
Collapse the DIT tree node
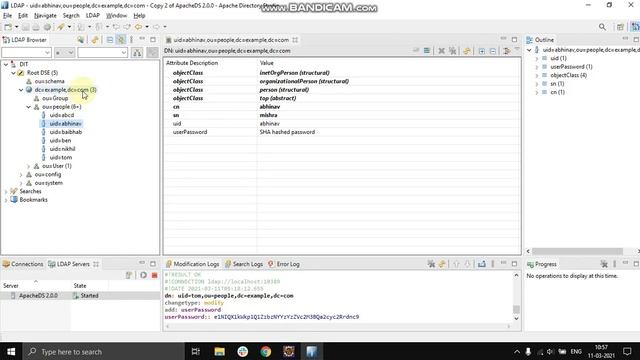(6, 64)
